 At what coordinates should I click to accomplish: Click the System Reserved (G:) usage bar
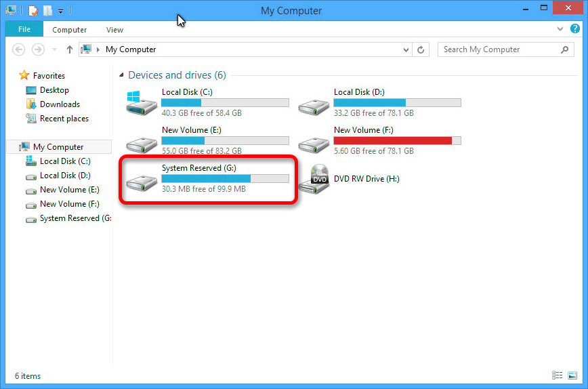tap(225, 178)
